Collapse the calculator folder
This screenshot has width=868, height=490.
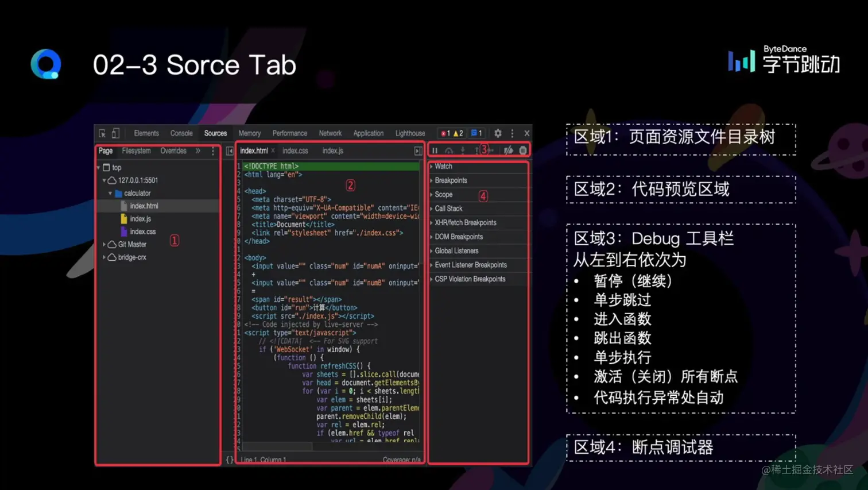[110, 194]
